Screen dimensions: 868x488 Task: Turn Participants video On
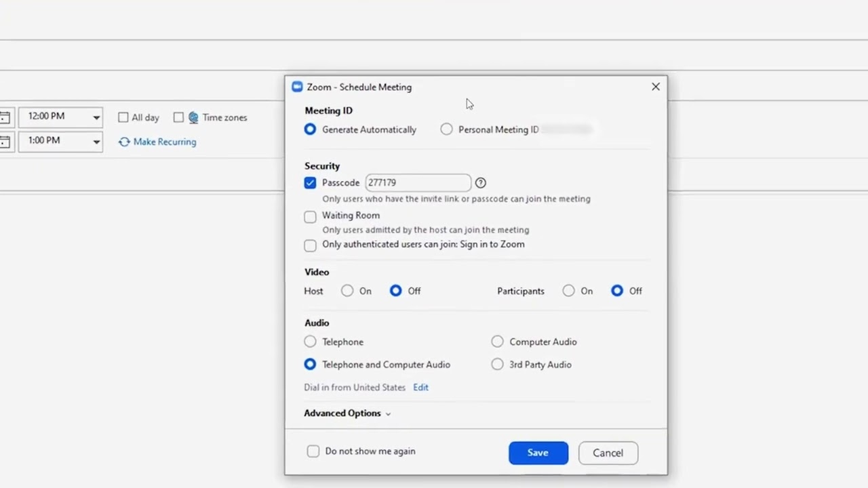point(568,291)
